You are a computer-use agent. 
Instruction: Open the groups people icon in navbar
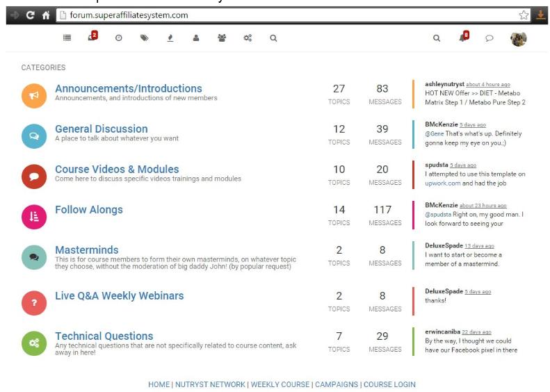tap(222, 38)
